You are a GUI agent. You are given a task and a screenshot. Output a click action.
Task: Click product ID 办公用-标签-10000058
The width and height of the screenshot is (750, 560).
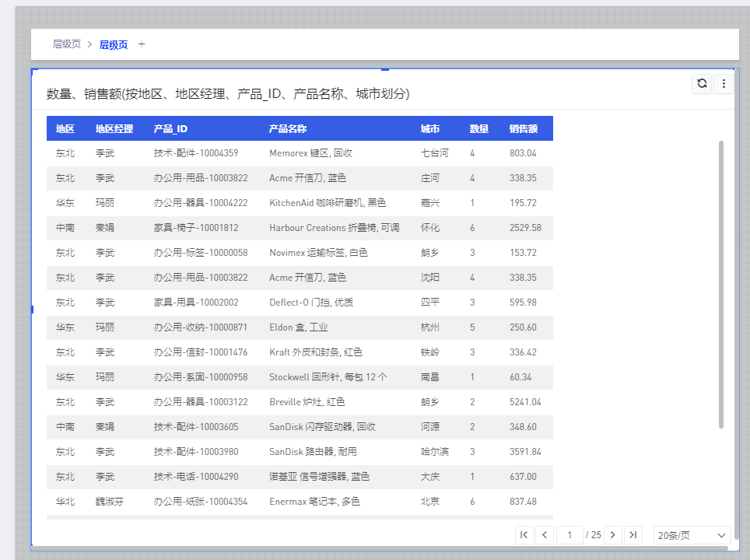(x=201, y=253)
